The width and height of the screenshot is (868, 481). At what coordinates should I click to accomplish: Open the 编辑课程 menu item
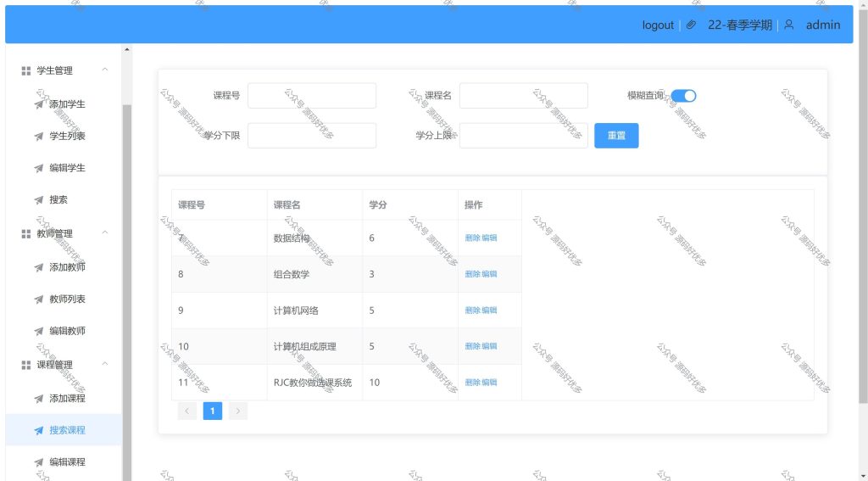coord(64,462)
